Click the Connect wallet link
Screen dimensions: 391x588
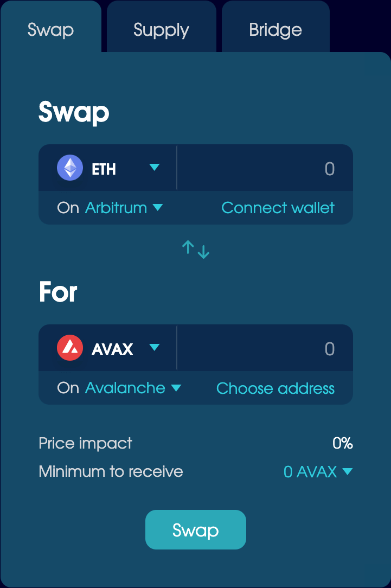click(x=278, y=208)
